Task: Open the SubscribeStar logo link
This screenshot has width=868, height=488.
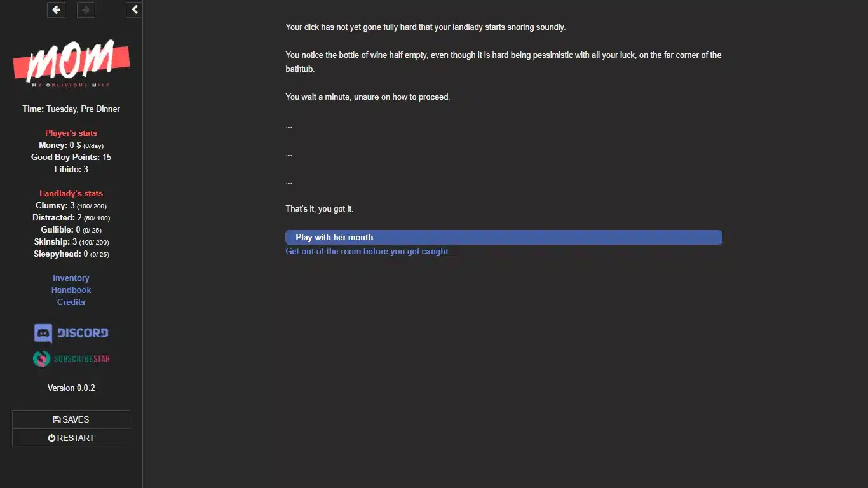Action: (71, 358)
